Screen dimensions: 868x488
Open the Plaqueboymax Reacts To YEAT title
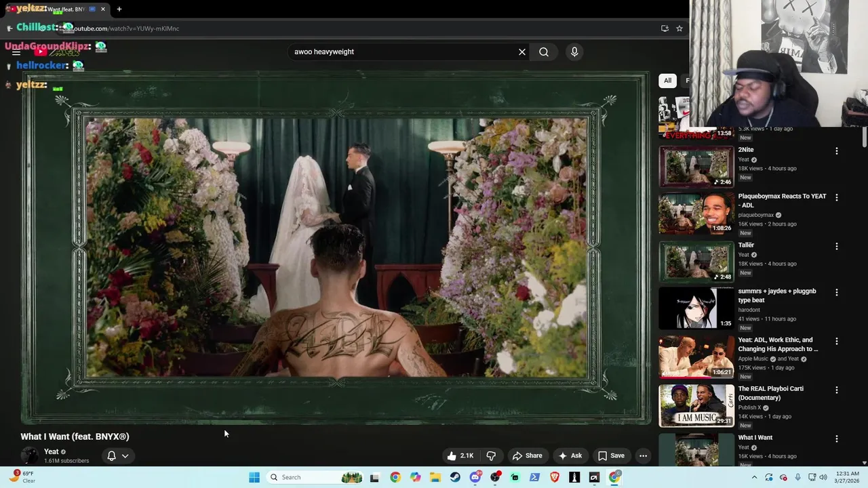782,201
